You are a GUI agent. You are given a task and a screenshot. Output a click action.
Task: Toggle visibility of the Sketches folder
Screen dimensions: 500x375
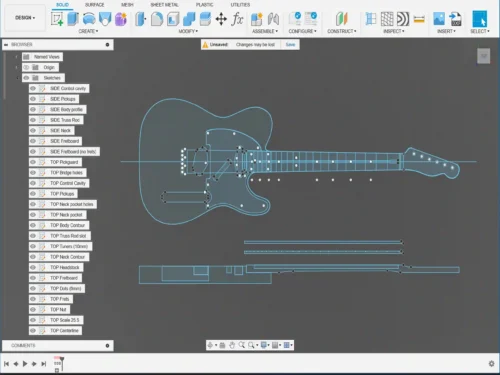pos(26,78)
